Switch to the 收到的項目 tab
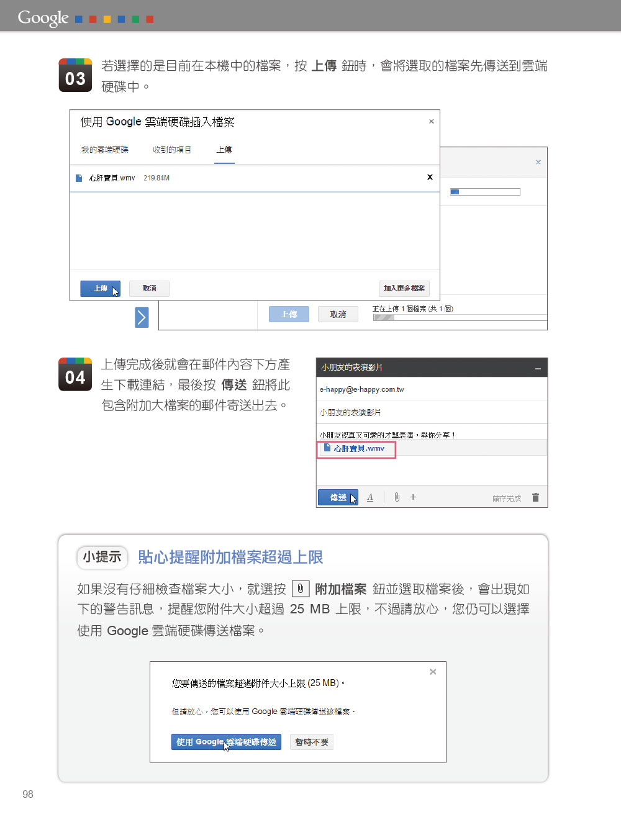 click(x=172, y=150)
